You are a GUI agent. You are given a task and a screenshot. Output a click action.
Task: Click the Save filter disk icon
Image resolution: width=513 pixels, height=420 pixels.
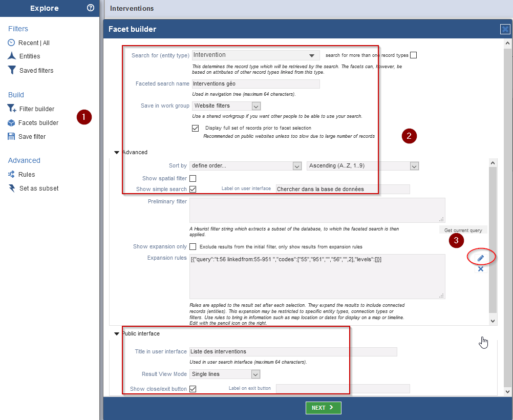(x=11, y=136)
